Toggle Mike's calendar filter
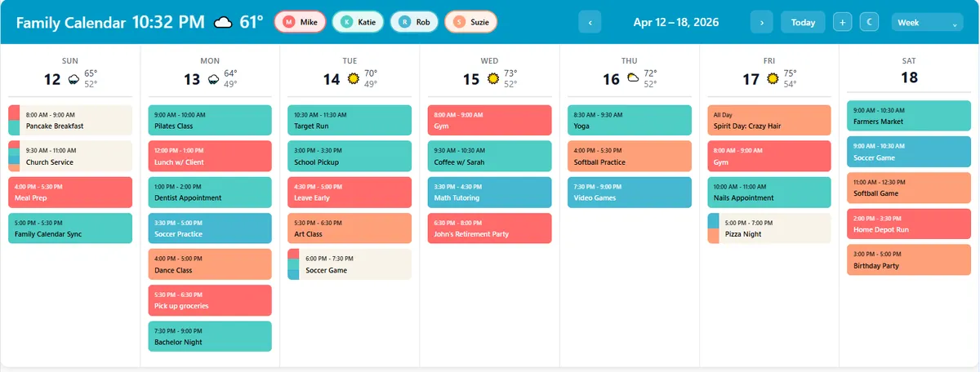This screenshot has width=980, height=372. (301, 22)
